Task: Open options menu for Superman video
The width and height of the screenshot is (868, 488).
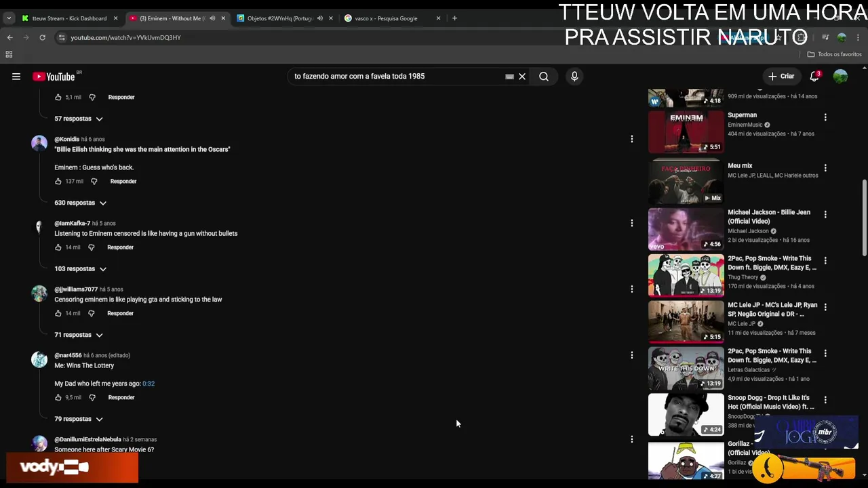Action: click(x=825, y=117)
